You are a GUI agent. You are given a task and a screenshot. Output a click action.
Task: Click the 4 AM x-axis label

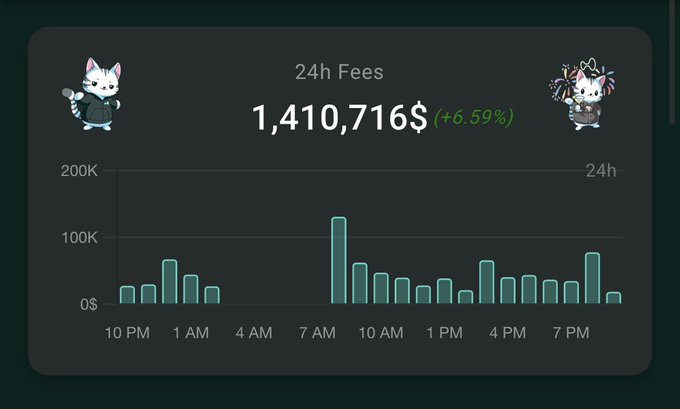(254, 333)
